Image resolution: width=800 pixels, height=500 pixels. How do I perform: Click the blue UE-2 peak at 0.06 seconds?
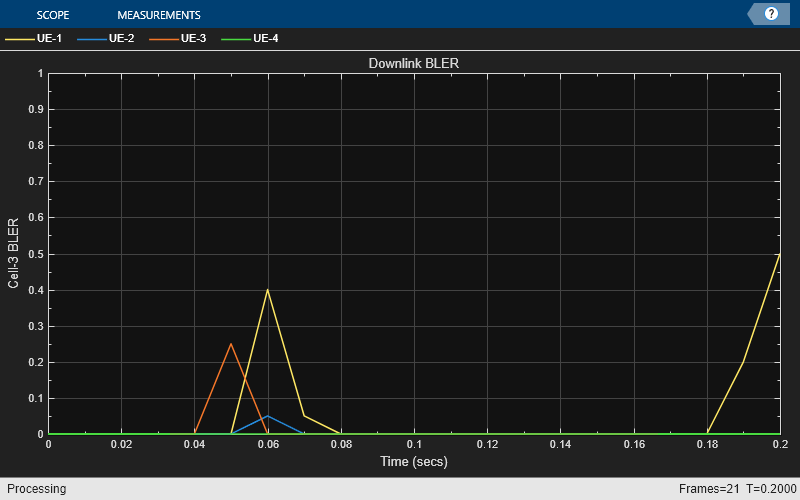click(x=267, y=416)
